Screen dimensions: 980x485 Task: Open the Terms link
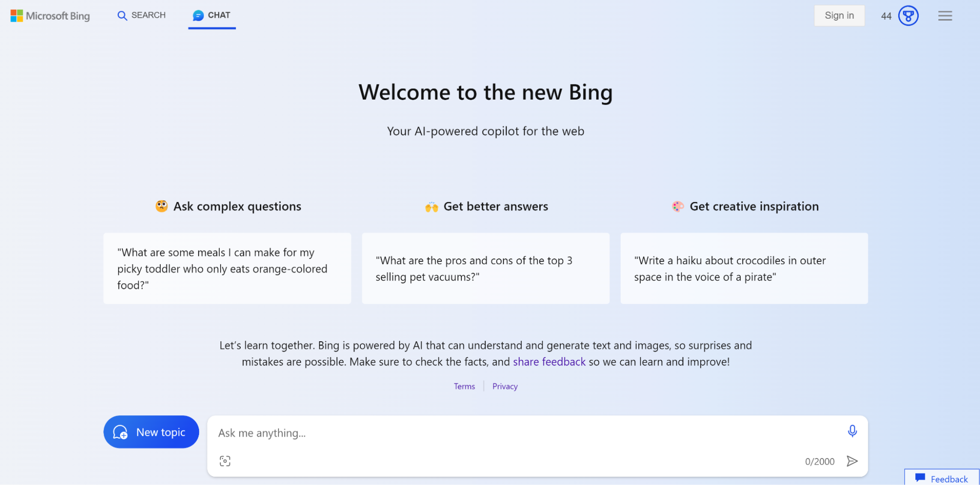click(x=464, y=386)
